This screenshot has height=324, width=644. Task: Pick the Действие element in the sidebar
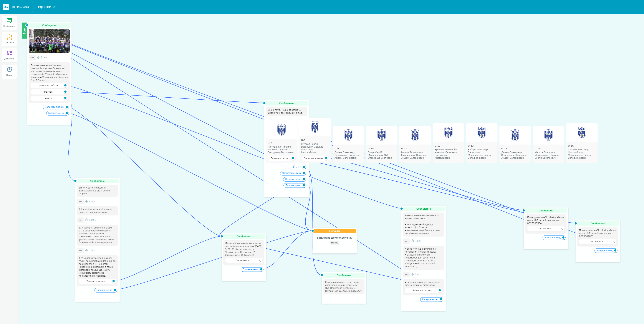[x=9, y=55]
